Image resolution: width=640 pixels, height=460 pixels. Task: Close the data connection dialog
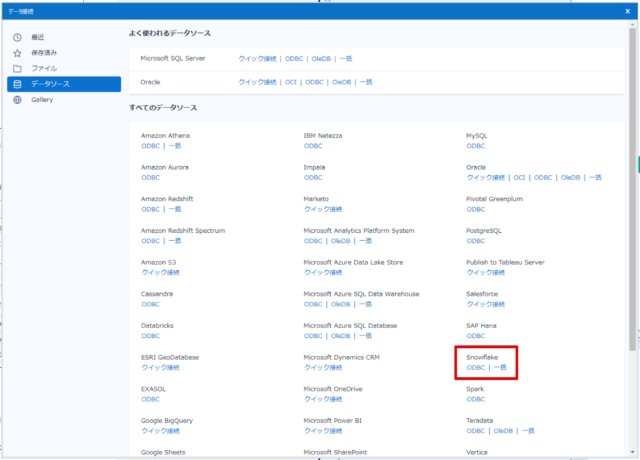coord(627,11)
